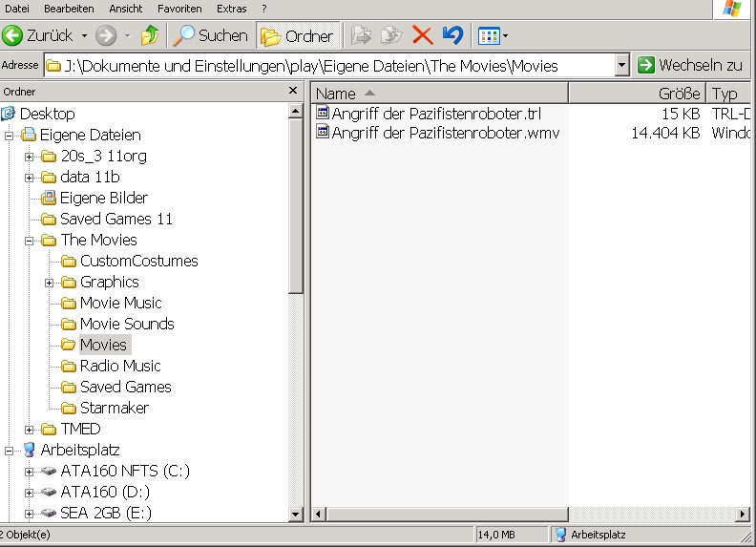Expand the TMED folder node
Screen dimensions: 756x547
click(x=30, y=430)
